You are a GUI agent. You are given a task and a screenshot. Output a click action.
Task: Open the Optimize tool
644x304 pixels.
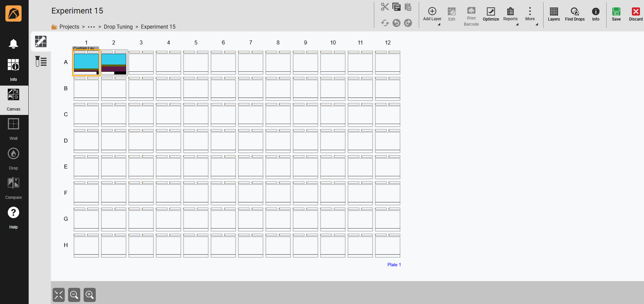(491, 14)
